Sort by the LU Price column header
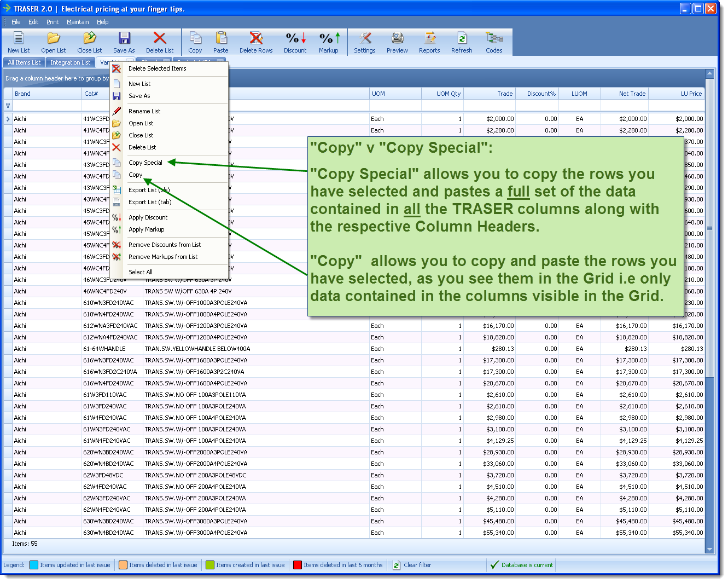Viewport: 728px width, 583px height. pyautogui.click(x=677, y=94)
